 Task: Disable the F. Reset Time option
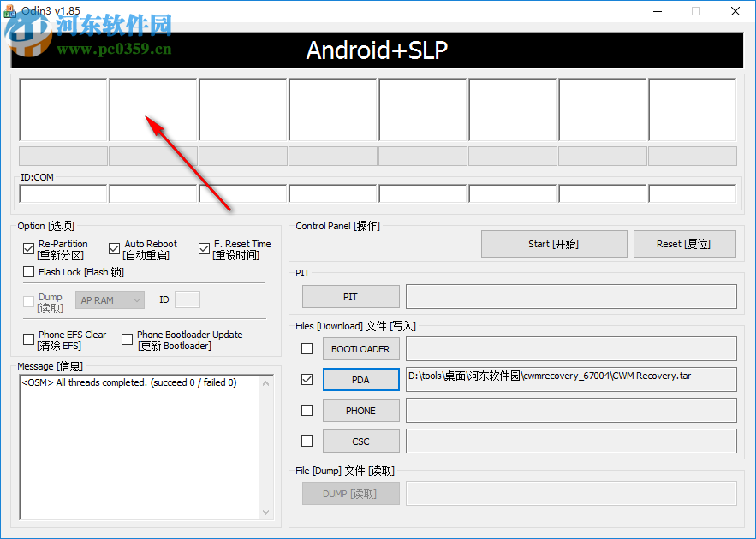(204, 248)
